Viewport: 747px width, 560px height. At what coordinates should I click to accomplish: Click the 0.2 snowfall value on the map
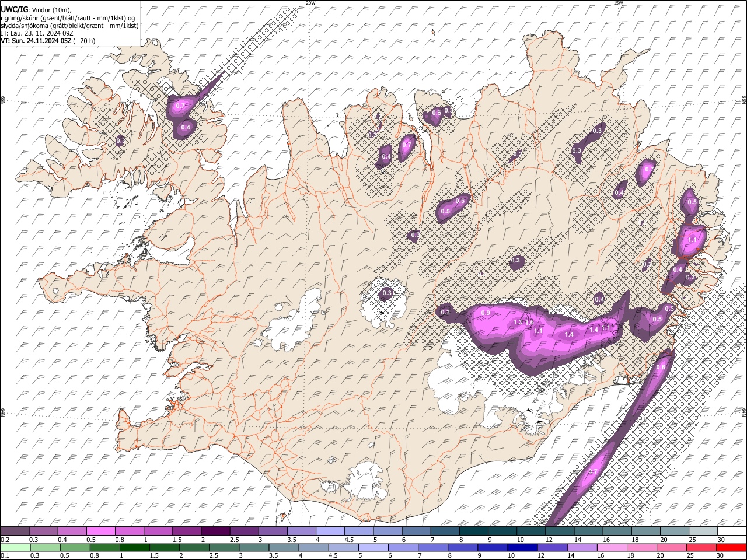517,154
